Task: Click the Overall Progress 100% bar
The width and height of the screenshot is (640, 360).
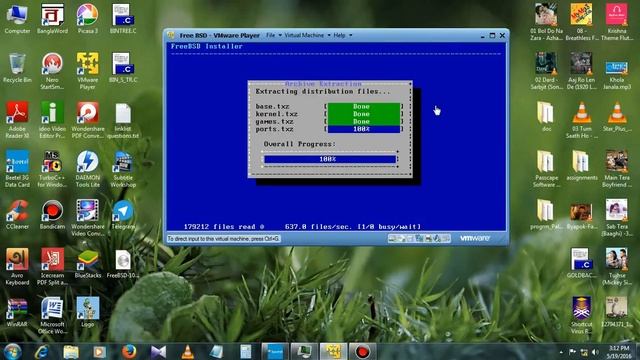Action: pyautogui.click(x=330, y=159)
